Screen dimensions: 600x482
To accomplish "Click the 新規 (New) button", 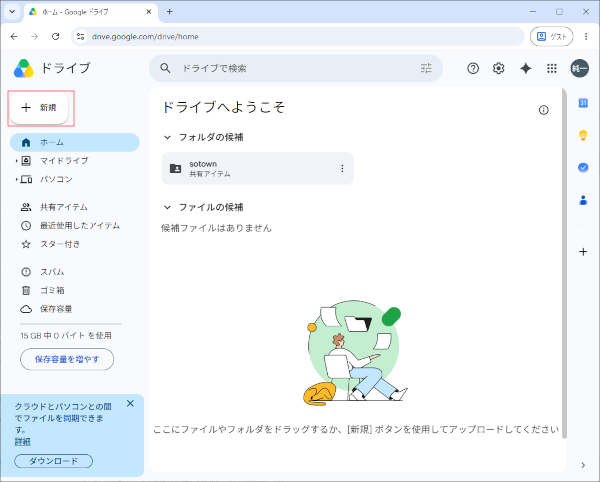I will pos(39,107).
